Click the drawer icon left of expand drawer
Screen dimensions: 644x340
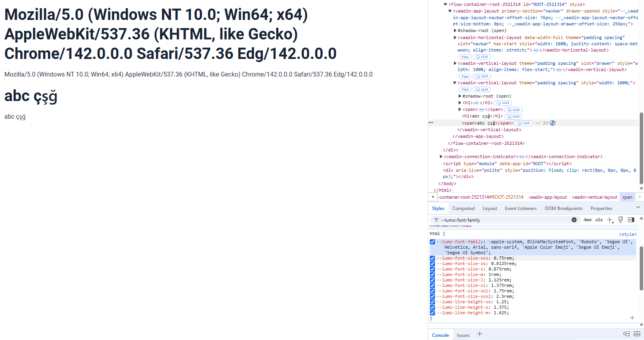(x=626, y=334)
